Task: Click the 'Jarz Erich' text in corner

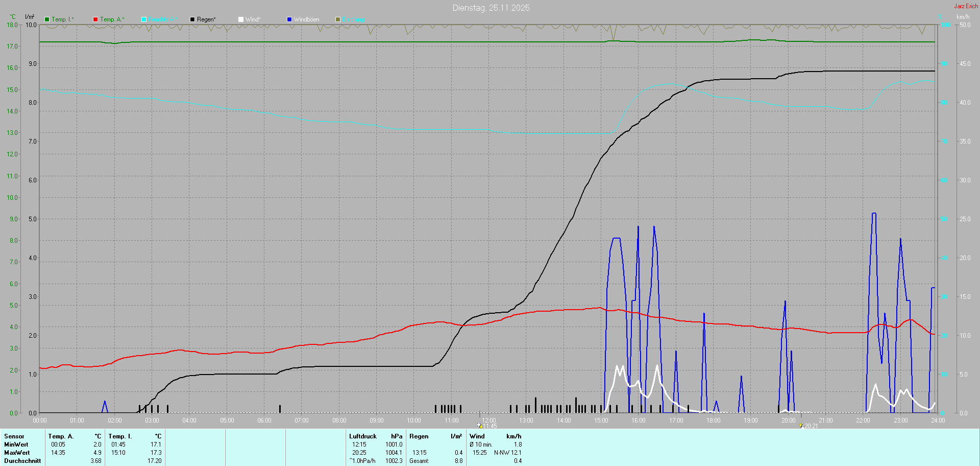Action: pyautogui.click(x=966, y=6)
